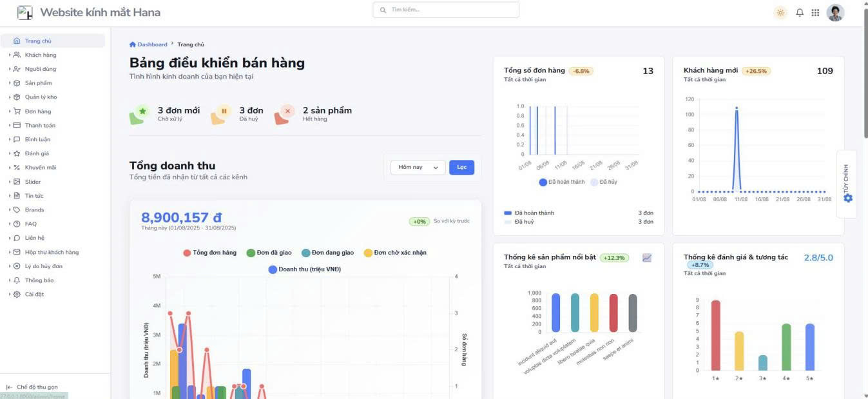Click the Hana website logo icon
The width and height of the screenshot is (868, 399).
pyautogui.click(x=25, y=12)
